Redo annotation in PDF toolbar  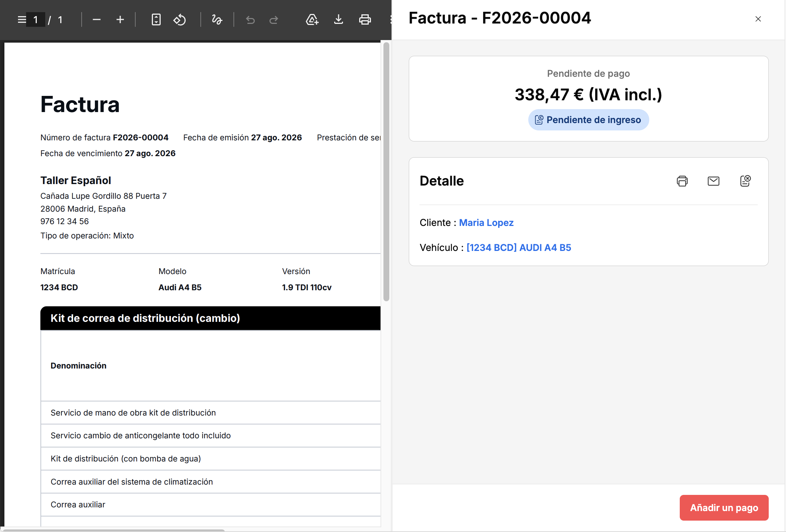[274, 19]
